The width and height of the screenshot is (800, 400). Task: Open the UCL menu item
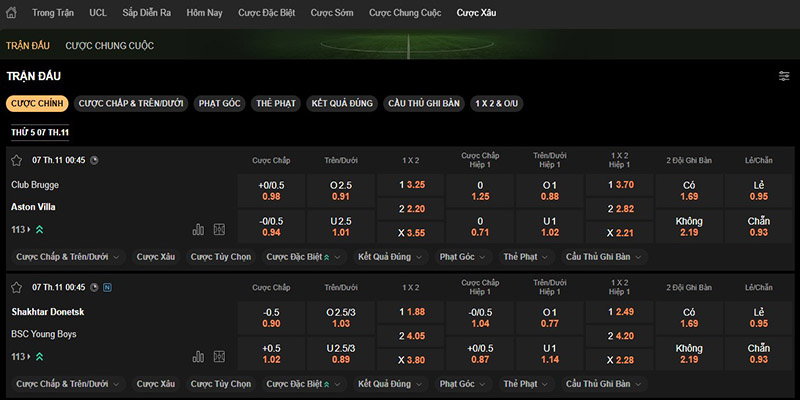point(98,13)
